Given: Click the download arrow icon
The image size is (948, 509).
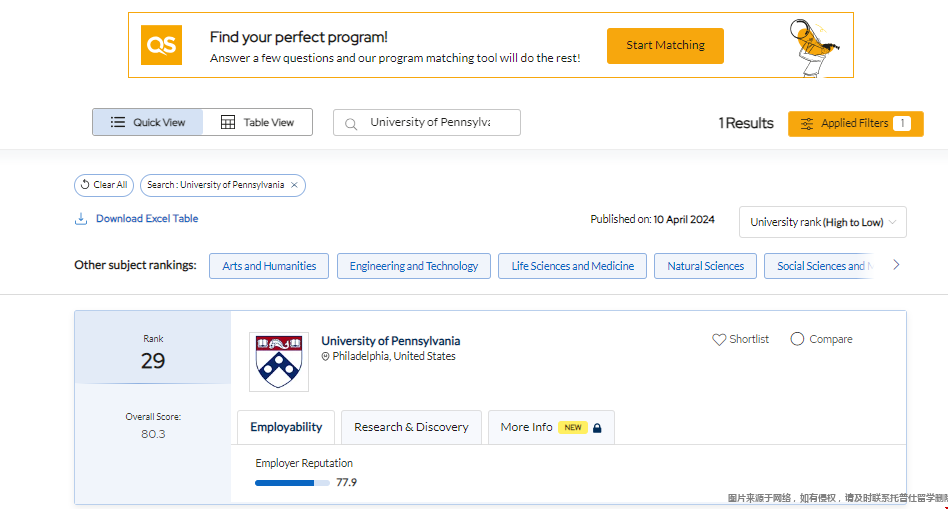Looking at the screenshot, I should tap(80, 219).
